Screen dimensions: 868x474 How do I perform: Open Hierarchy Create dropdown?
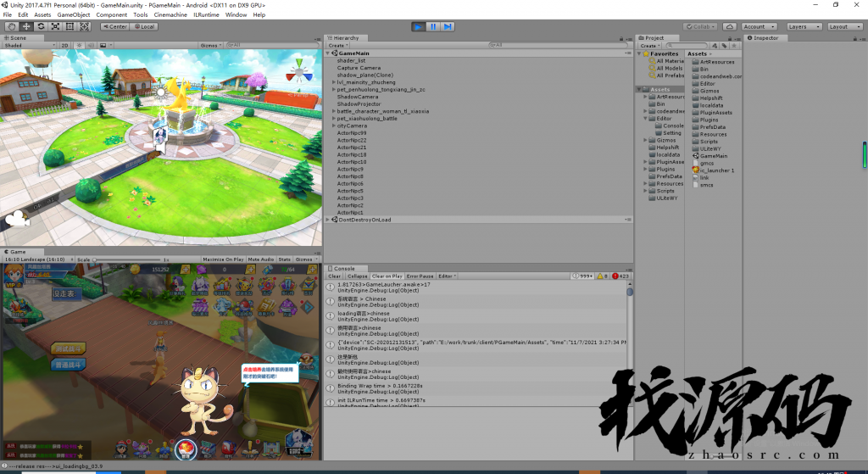(337, 46)
